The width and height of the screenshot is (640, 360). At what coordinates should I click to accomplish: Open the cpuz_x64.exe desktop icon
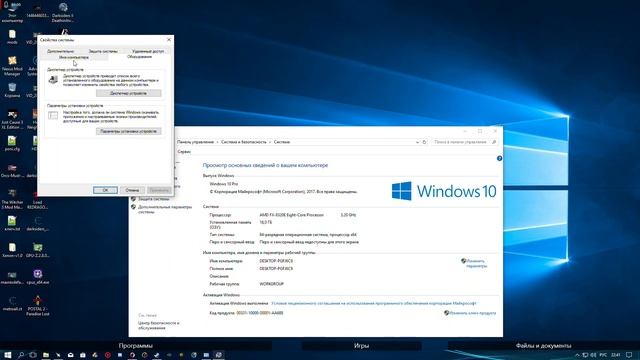click(38, 276)
